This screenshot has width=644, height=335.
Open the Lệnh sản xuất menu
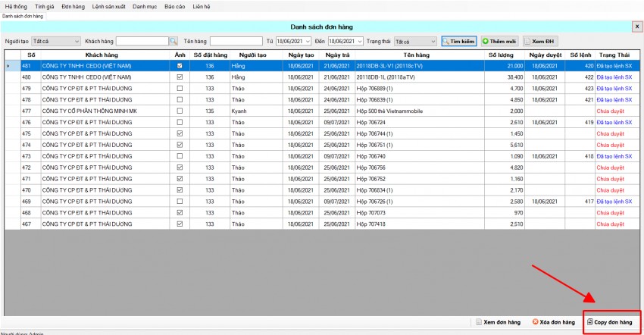(108, 6)
